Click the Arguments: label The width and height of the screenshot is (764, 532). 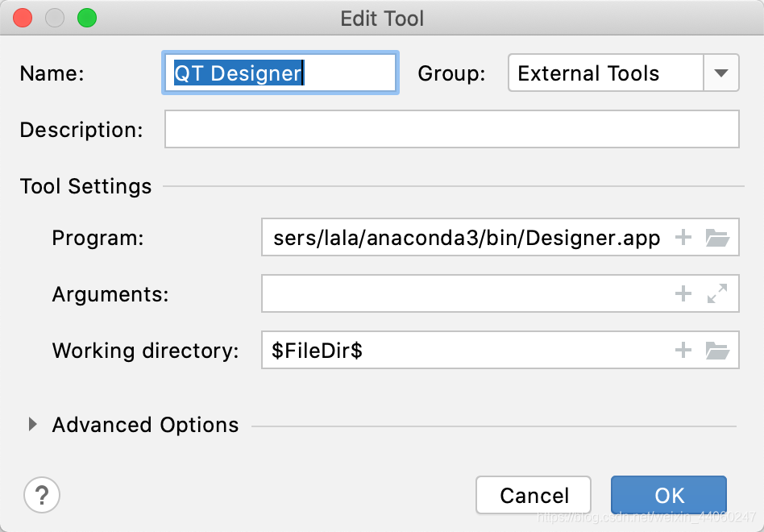coord(110,294)
